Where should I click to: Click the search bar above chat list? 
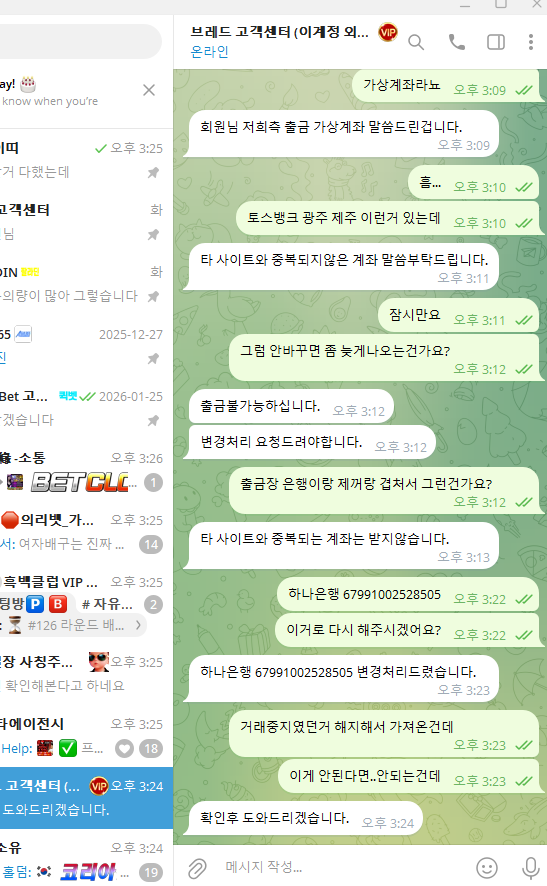79,41
